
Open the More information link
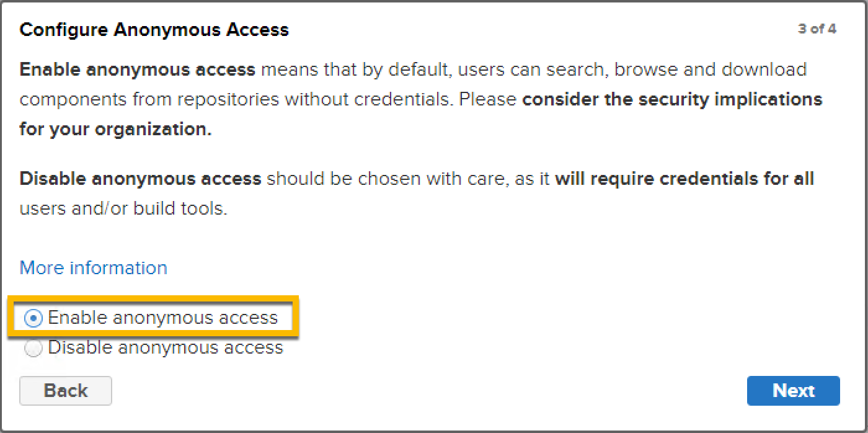tap(94, 268)
